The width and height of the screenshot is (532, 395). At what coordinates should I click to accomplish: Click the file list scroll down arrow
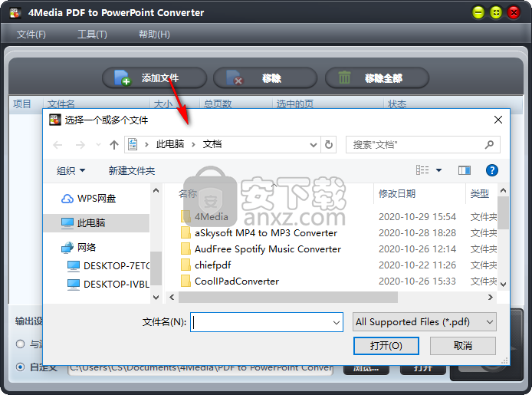tap(503, 285)
